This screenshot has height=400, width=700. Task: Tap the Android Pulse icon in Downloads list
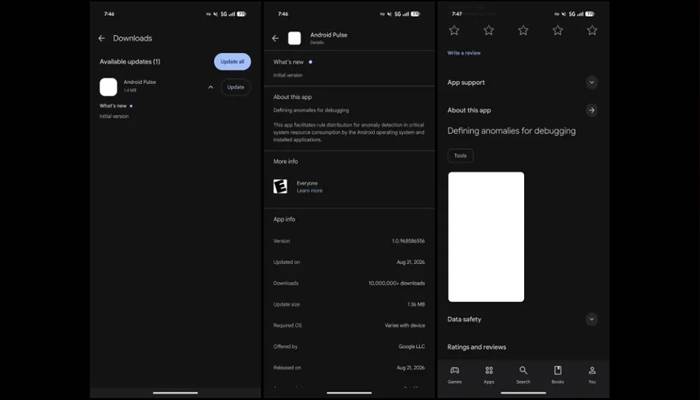(108, 87)
